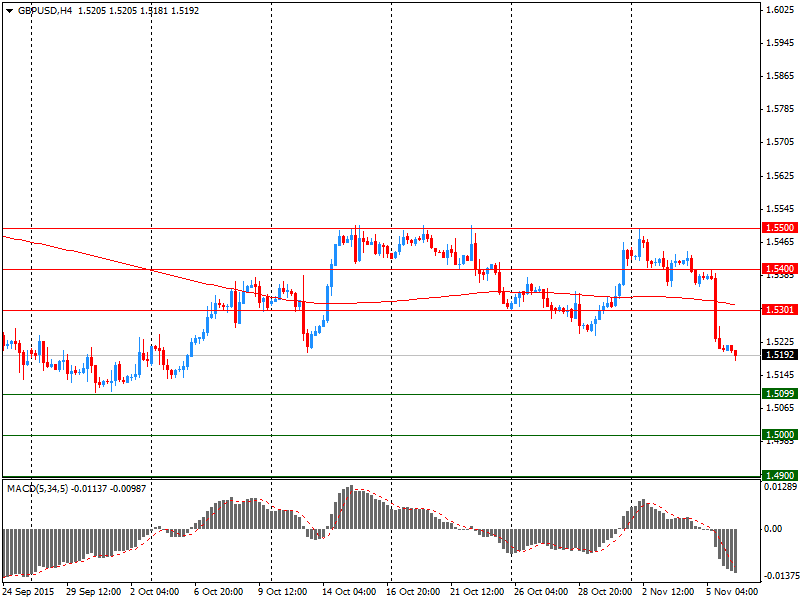Click the 1.5545 price scale value
The image size is (800, 600).
tap(780, 209)
